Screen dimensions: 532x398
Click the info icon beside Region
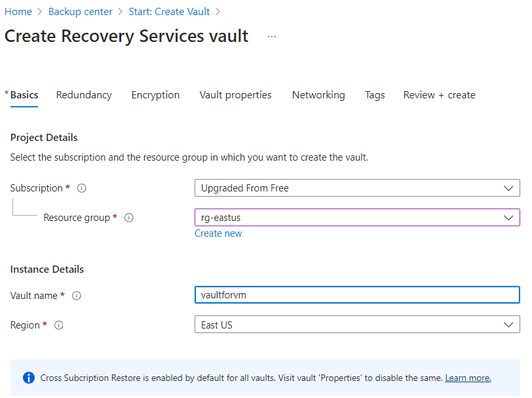click(59, 325)
